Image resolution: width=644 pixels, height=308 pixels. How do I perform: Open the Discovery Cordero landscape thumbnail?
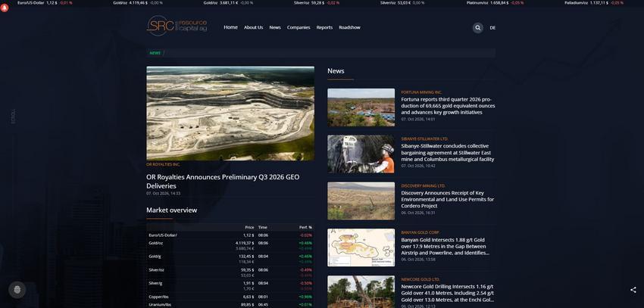coord(361,201)
